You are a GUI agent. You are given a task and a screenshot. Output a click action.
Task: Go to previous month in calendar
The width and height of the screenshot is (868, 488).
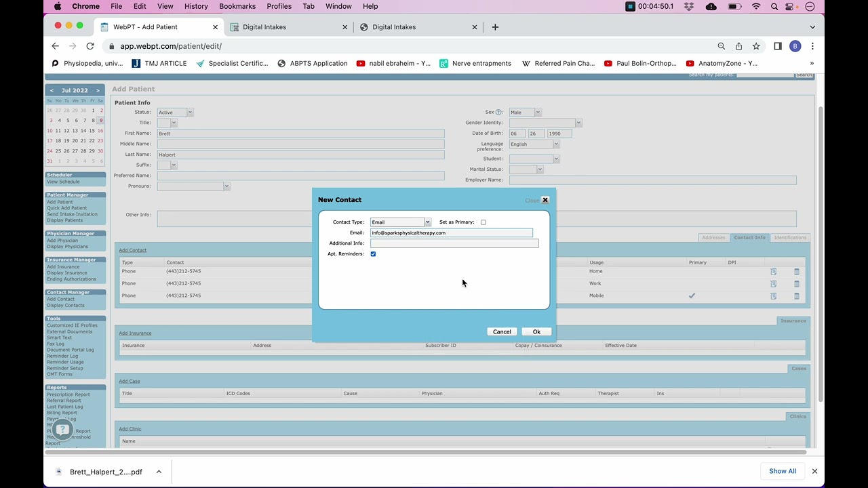tap(52, 90)
